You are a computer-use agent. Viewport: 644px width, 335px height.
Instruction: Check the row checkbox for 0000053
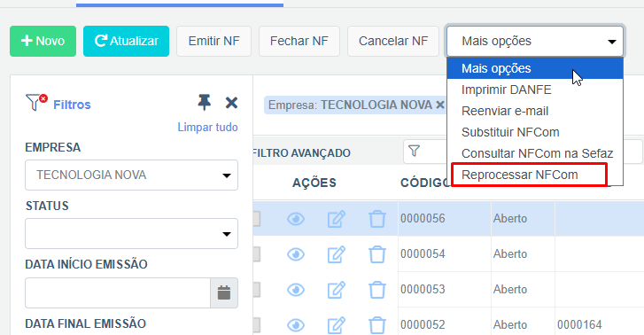[x=257, y=290]
